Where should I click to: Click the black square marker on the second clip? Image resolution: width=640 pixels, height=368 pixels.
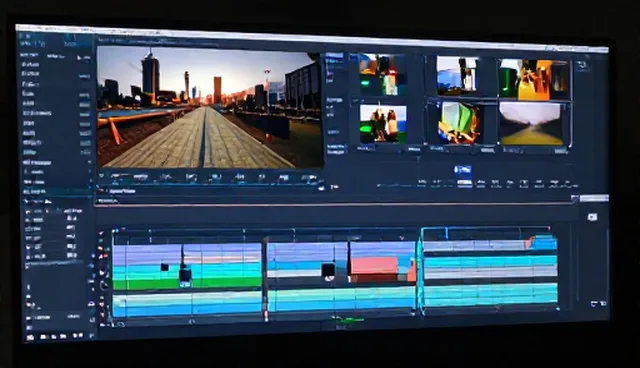tap(328, 270)
